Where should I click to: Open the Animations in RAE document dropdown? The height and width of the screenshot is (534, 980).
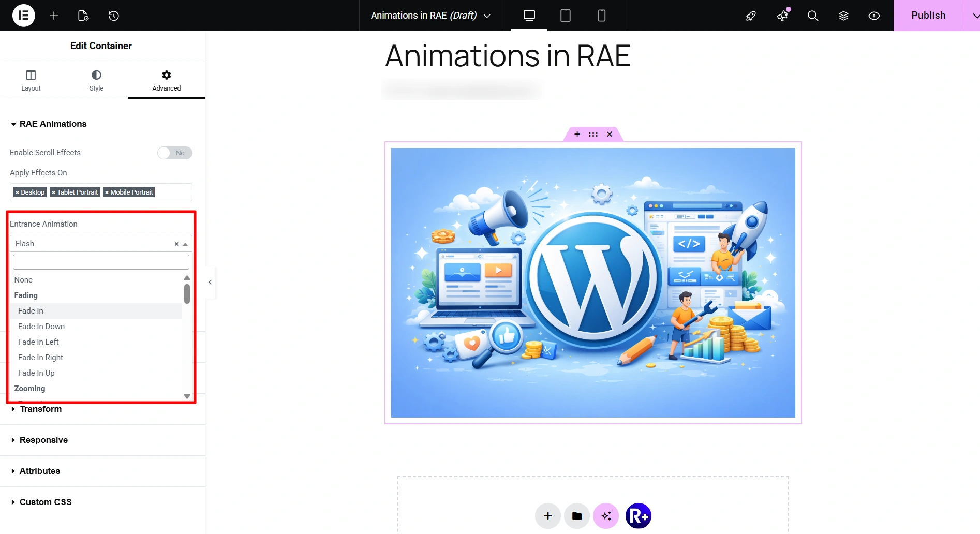[x=430, y=16]
